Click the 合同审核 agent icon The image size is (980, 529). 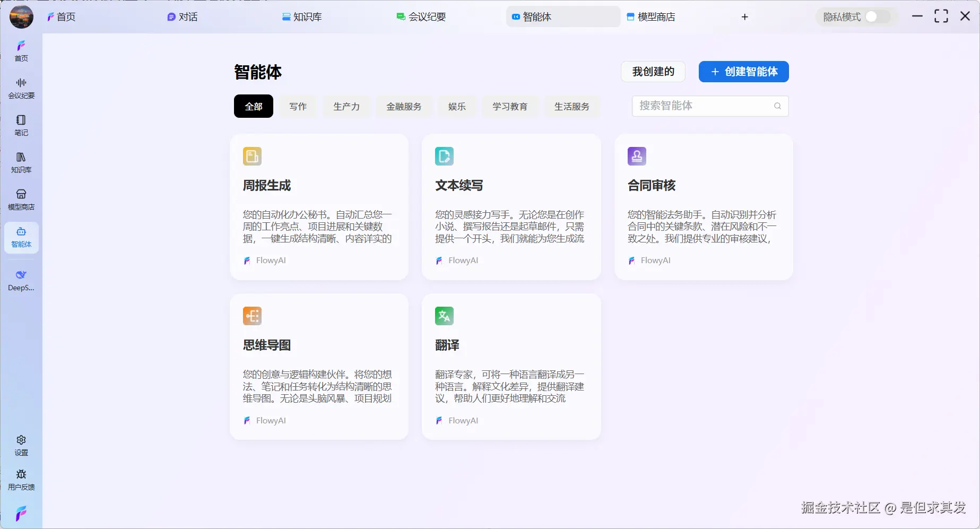click(636, 156)
